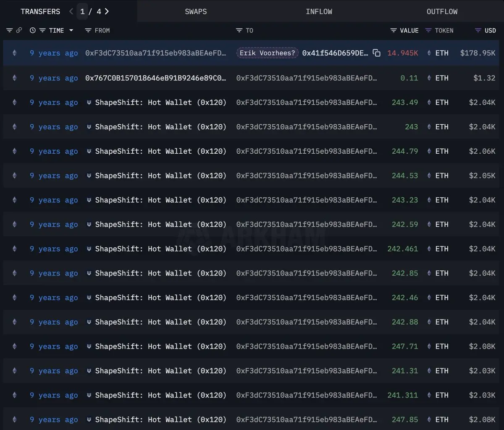
Task: Open recipient address in 0.11 row
Action: tap(307, 78)
